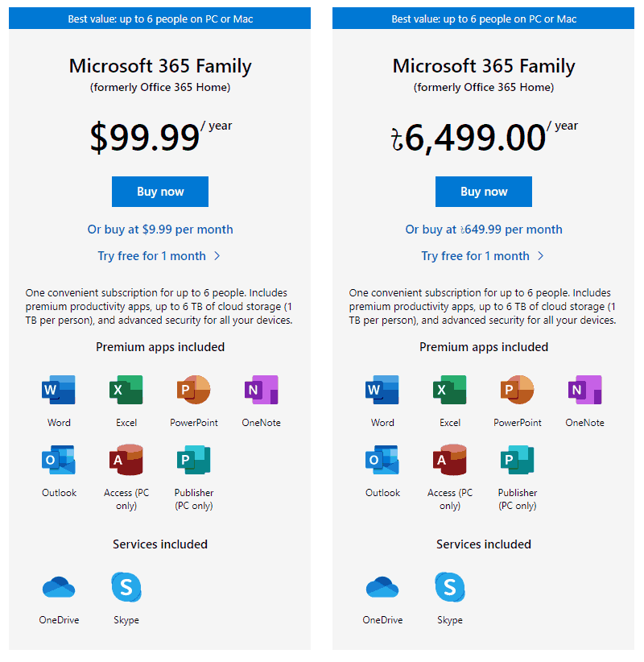Click the Outlook icon on left card

tap(59, 459)
